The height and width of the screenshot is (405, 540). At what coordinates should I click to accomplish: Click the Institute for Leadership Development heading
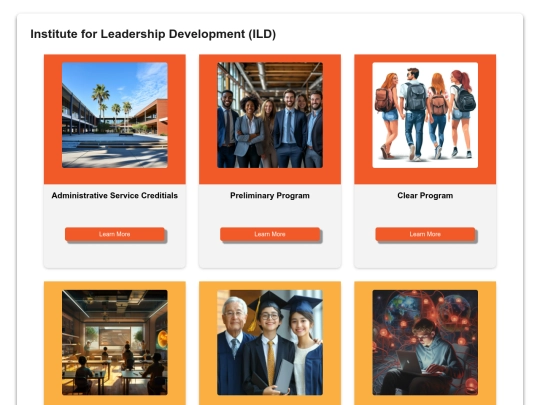click(153, 34)
